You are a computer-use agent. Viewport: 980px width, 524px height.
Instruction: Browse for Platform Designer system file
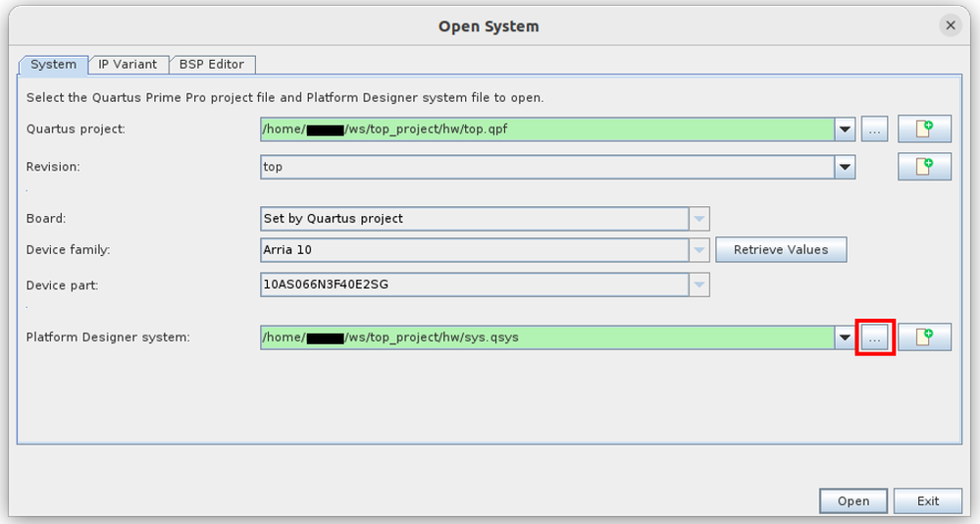coord(874,338)
